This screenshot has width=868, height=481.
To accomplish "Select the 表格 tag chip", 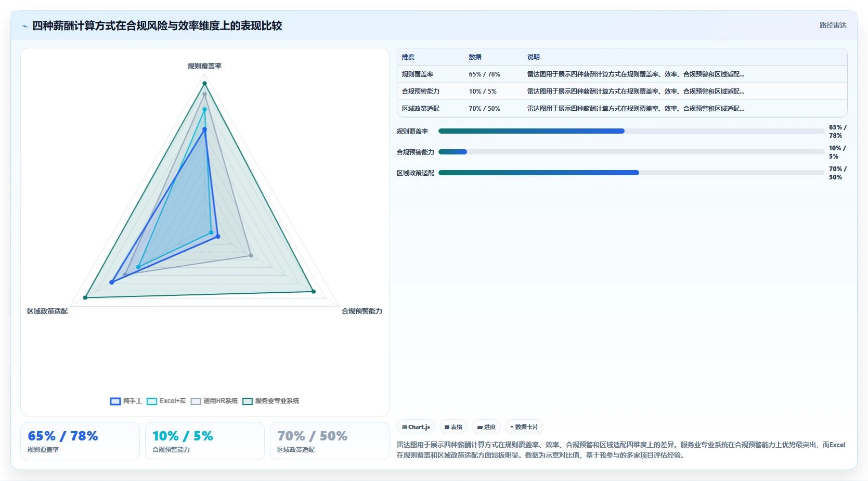I will pyautogui.click(x=454, y=427).
